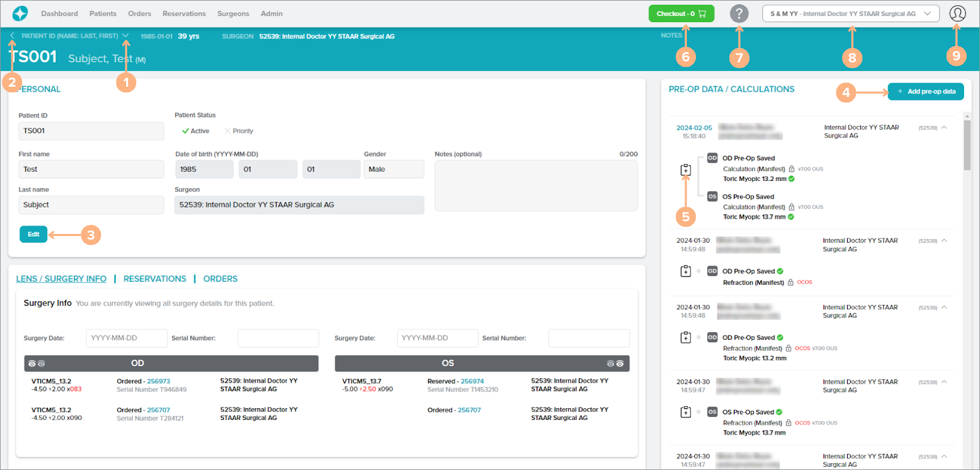Click the eye icons in OD header
The image size is (980, 470).
click(x=37, y=364)
